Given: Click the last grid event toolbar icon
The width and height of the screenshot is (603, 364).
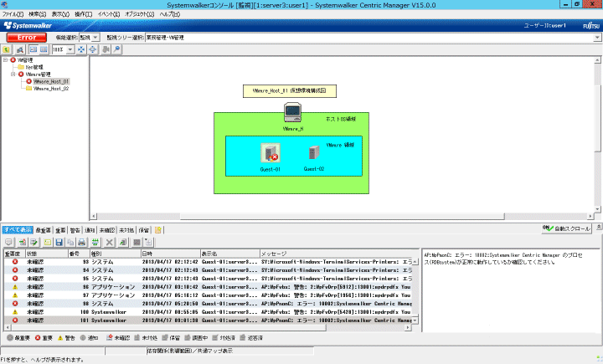Looking at the screenshot, I should [148, 242].
